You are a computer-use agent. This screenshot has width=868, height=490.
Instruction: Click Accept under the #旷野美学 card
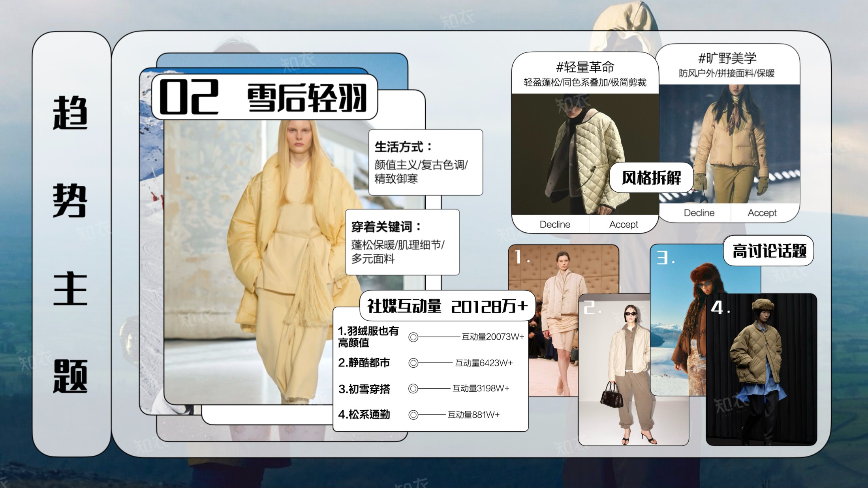762,213
